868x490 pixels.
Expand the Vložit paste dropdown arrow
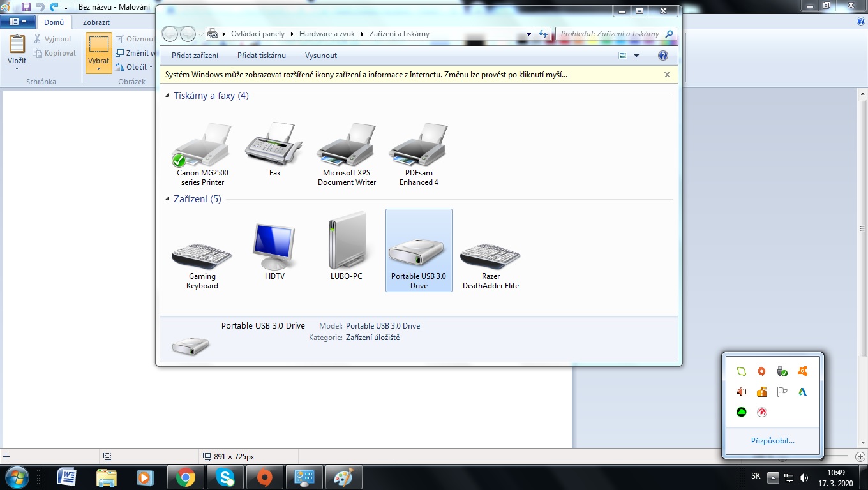point(17,69)
